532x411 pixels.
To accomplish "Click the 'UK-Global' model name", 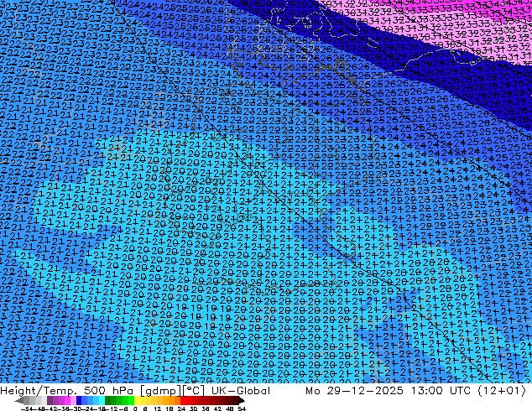I will [x=241, y=391].
